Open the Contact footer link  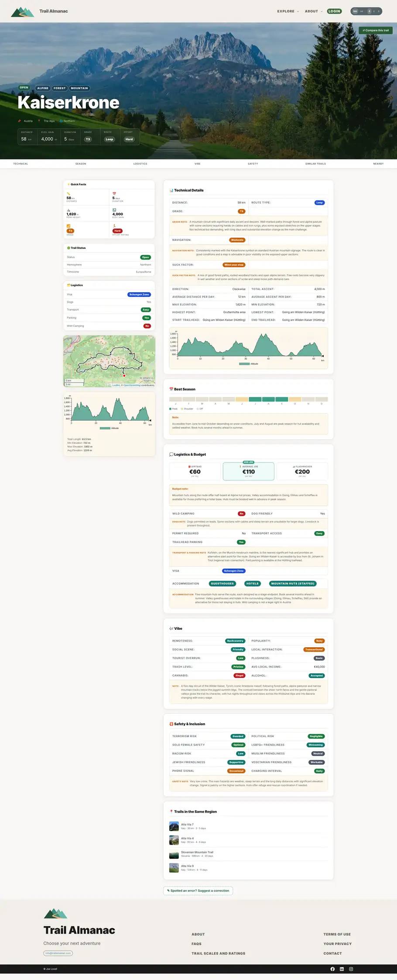(332, 953)
